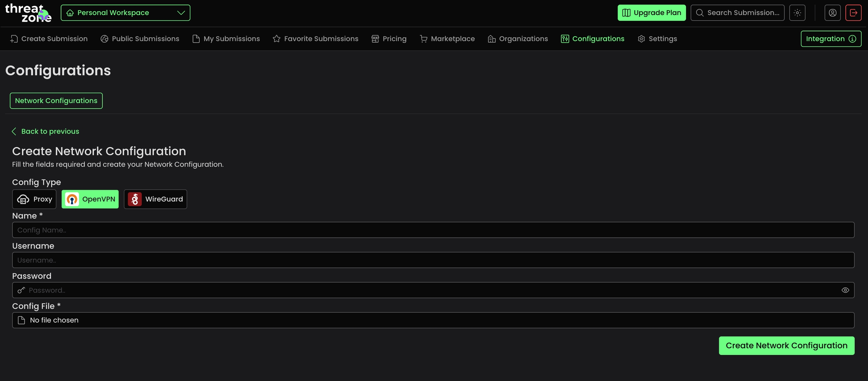
Task: Focus the Config Name input field
Action: point(433,230)
